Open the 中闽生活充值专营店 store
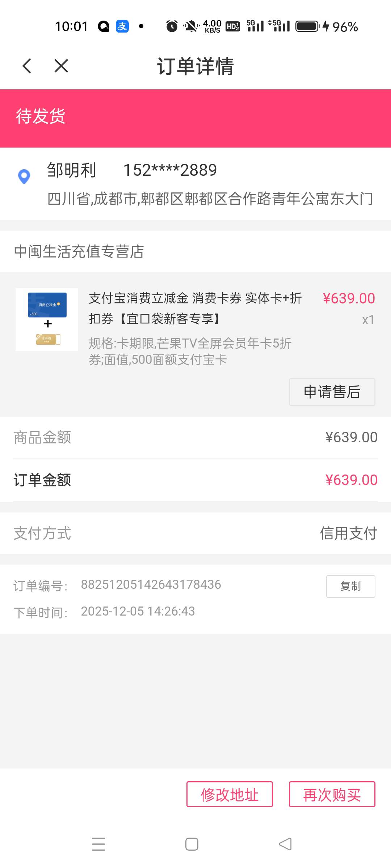The image size is (391, 868). [x=79, y=252]
